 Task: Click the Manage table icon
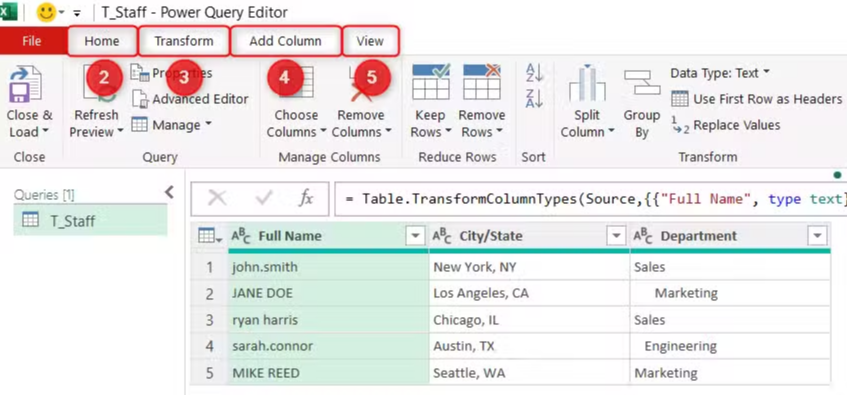click(139, 125)
